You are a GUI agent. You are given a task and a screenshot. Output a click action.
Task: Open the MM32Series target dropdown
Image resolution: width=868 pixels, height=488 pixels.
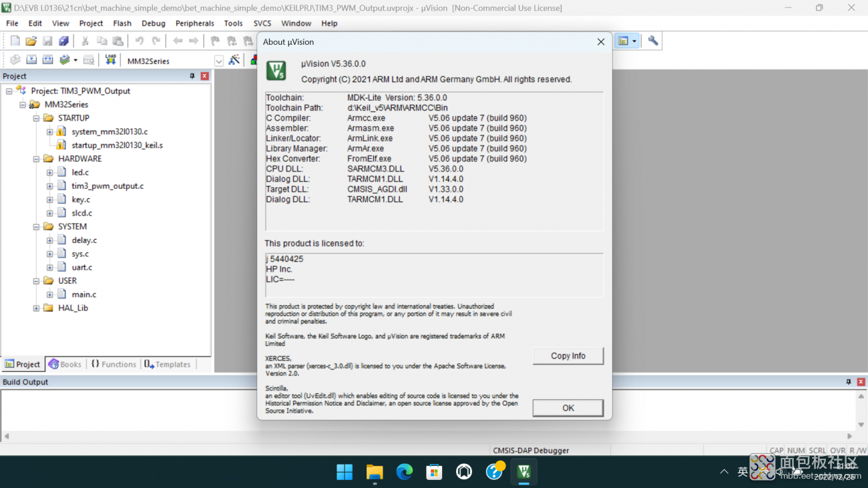(x=218, y=61)
